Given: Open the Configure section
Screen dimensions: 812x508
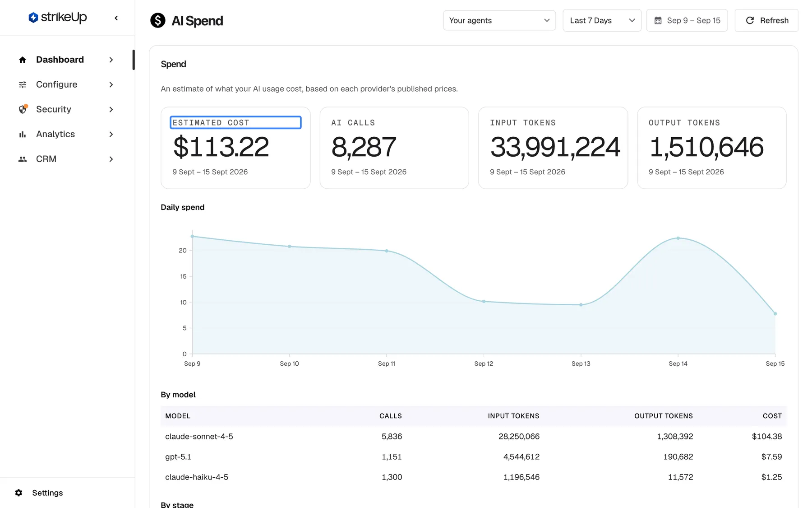Looking at the screenshot, I should 66,84.
